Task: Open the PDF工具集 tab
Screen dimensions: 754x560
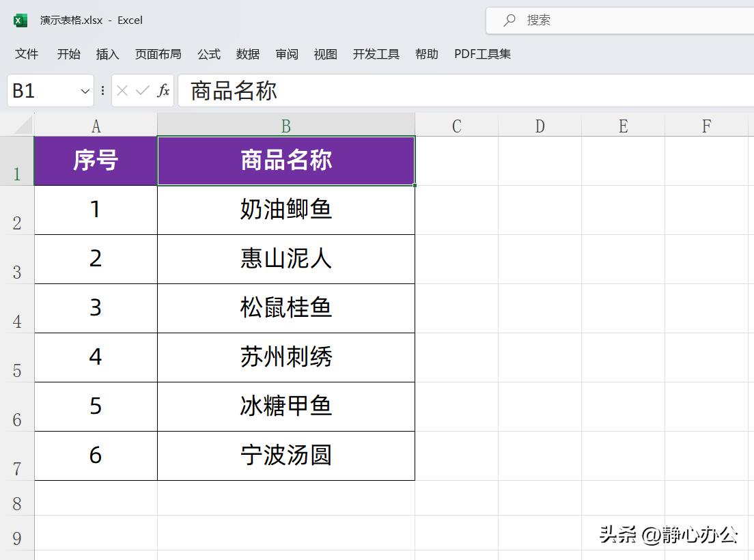Action: click(x=482, y=54)
